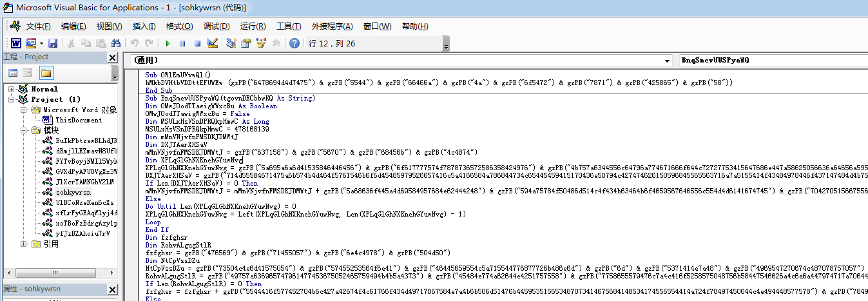Open the 文件(F) menu
Image resolution: width=868 pixels, height=301 pixels.
pos(38,26)
